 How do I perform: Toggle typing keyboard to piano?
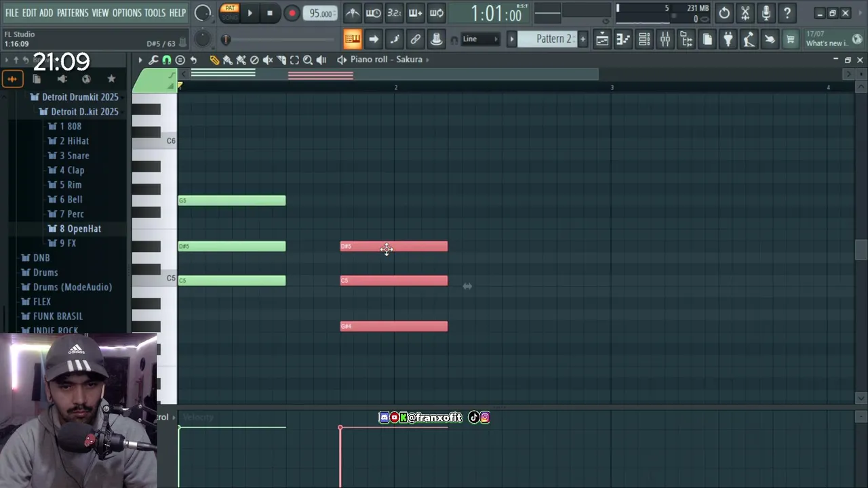(352, 39)
